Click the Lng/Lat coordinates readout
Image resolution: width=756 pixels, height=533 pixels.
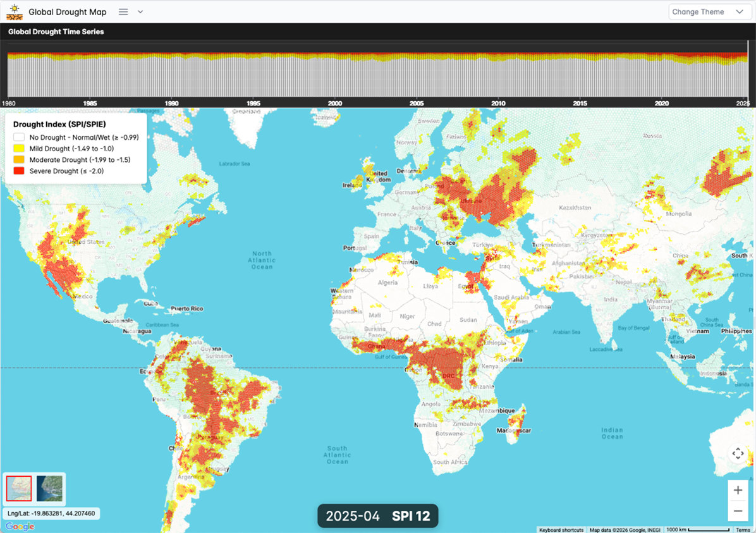click(52, 513)
